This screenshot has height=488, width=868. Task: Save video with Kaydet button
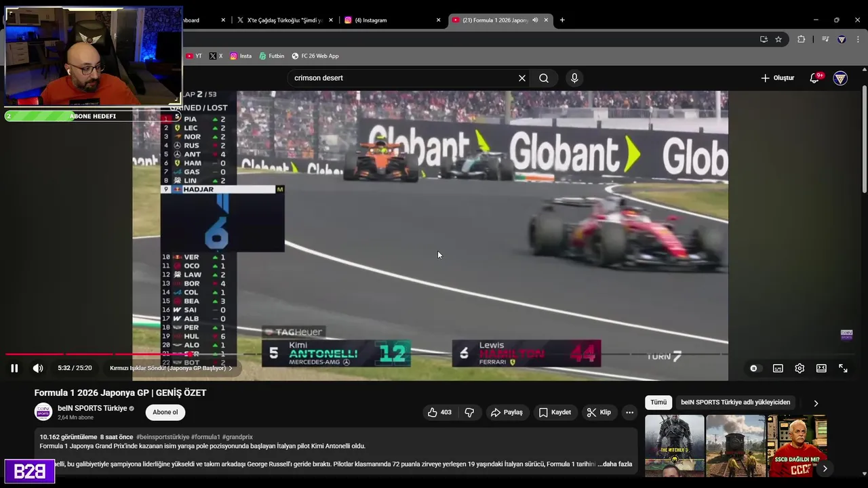555,412
